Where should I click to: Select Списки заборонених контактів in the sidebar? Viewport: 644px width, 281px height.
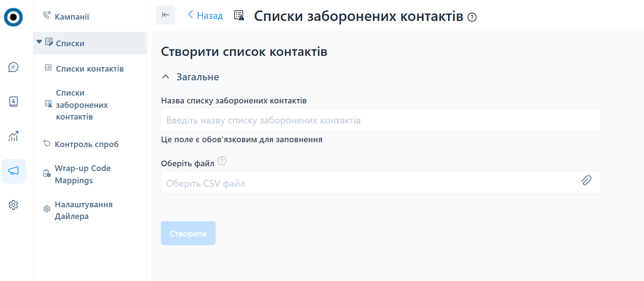tap(82, 105)
